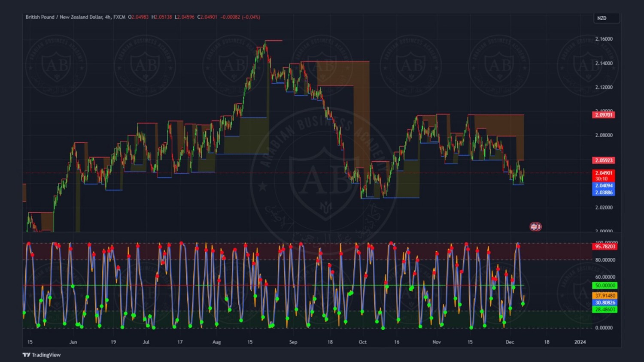The image size is (644, 362).
Task: Click the 19 date label after Jun
Action: 113,342
